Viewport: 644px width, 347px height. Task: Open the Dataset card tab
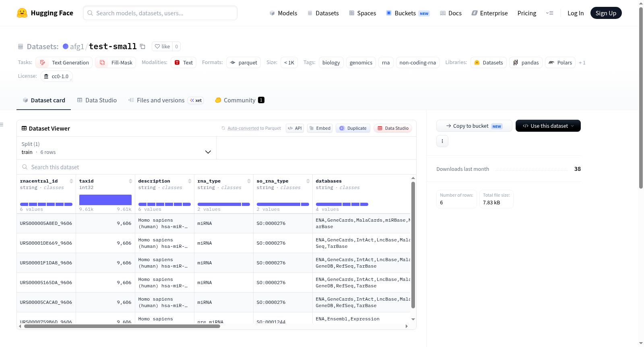coord(43,100)
